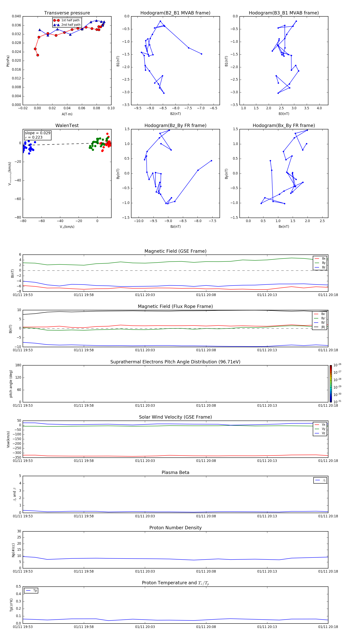Click the "Transverse pressure" plot title

coord(67,13)
